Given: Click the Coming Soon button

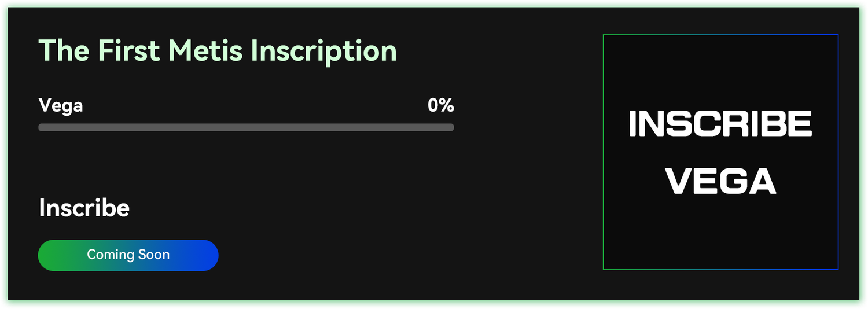Looking at the screenshot, I should point(128,255).
